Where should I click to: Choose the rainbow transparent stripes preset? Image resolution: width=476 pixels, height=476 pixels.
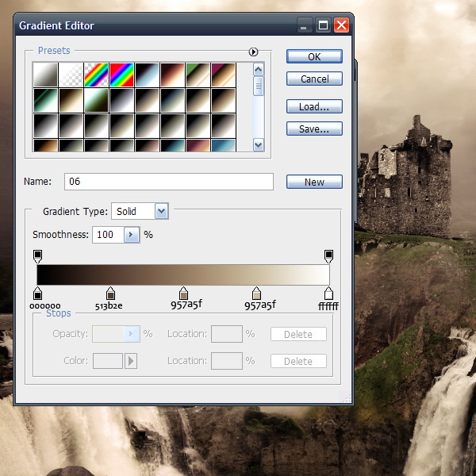coord(96,75)
